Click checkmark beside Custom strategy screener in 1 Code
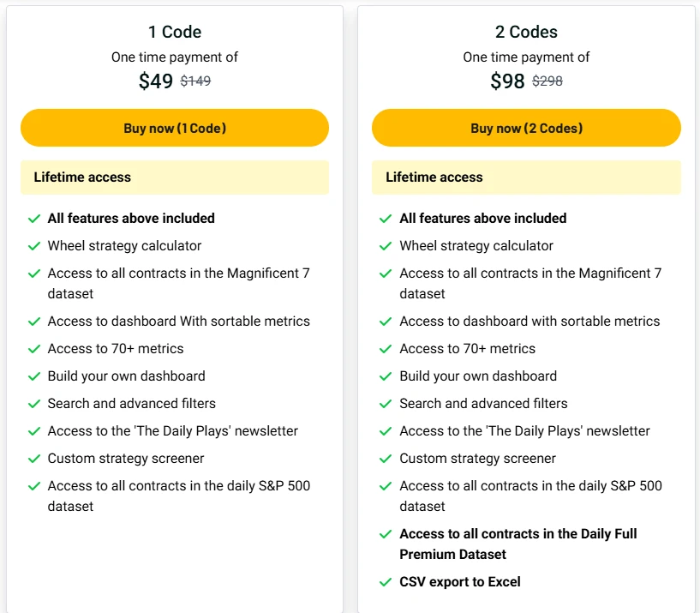This screenshot has width=700, height=613. coord(34,459)
